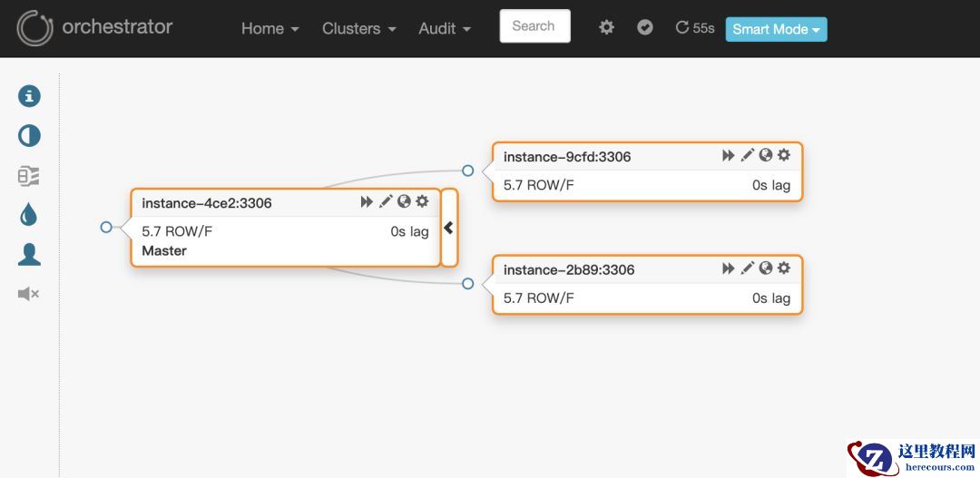Click the orchestrator logo link
The height and width of the screenshot is (478, 980).
click(95, 27)
